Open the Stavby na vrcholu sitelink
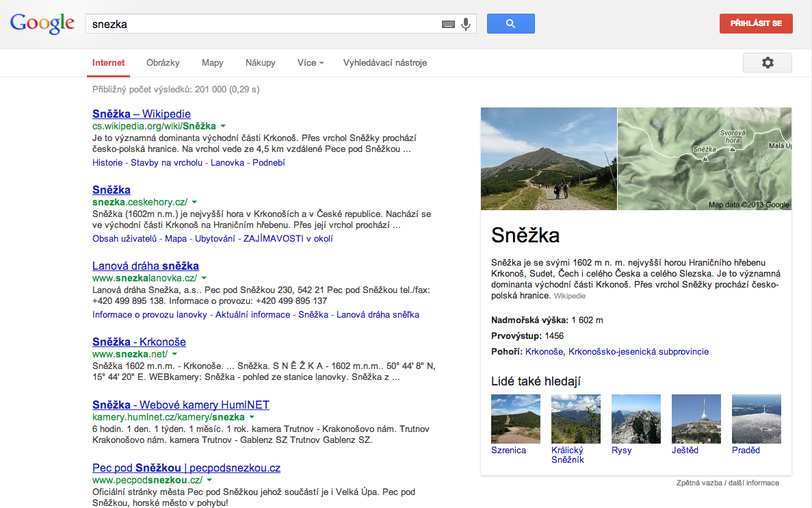812x508 pixels. [x=166, y=163]
